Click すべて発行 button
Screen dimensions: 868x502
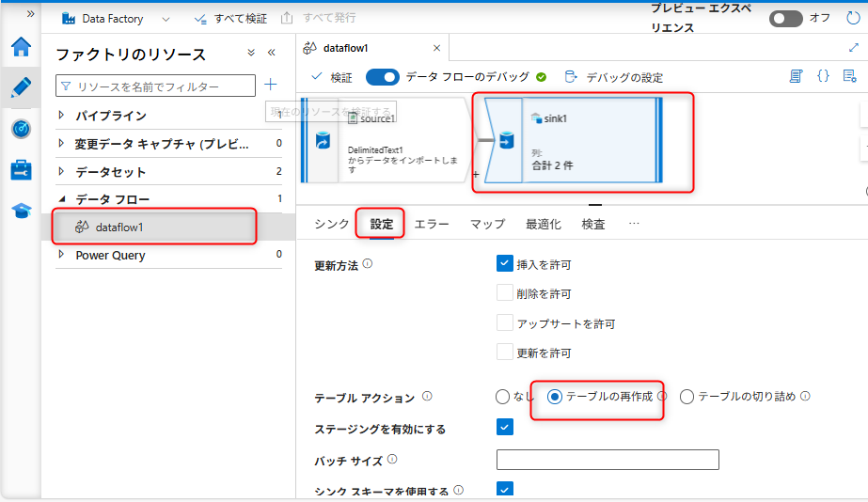[x=318, y=18]
